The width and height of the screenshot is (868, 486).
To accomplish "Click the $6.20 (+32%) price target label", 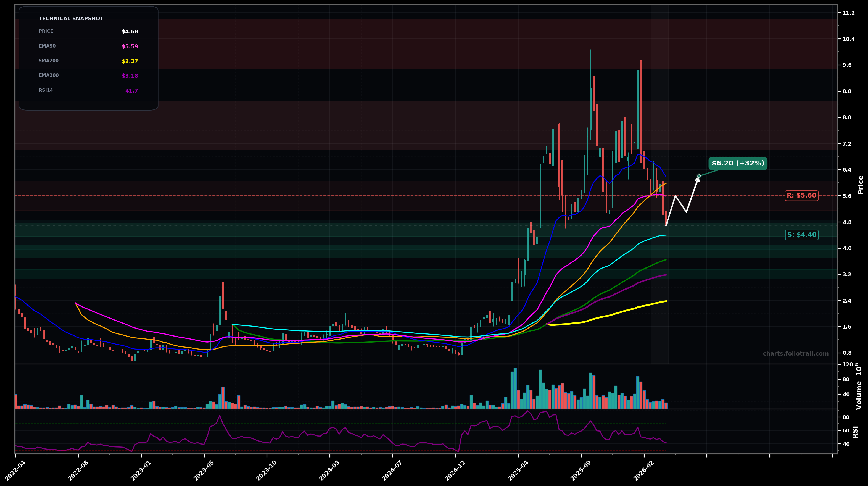I will coord(738,164).
